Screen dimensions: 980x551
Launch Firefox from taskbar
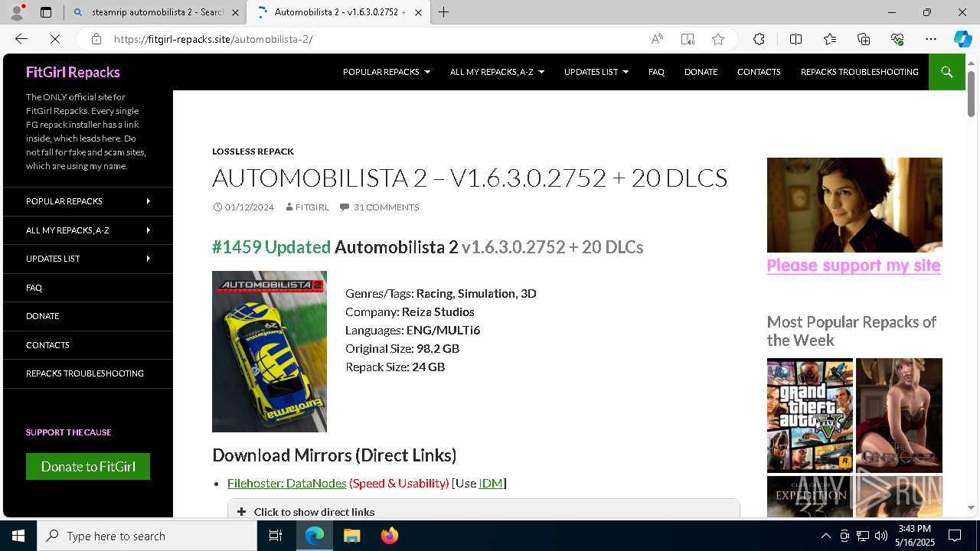click(x=389, y=536)
